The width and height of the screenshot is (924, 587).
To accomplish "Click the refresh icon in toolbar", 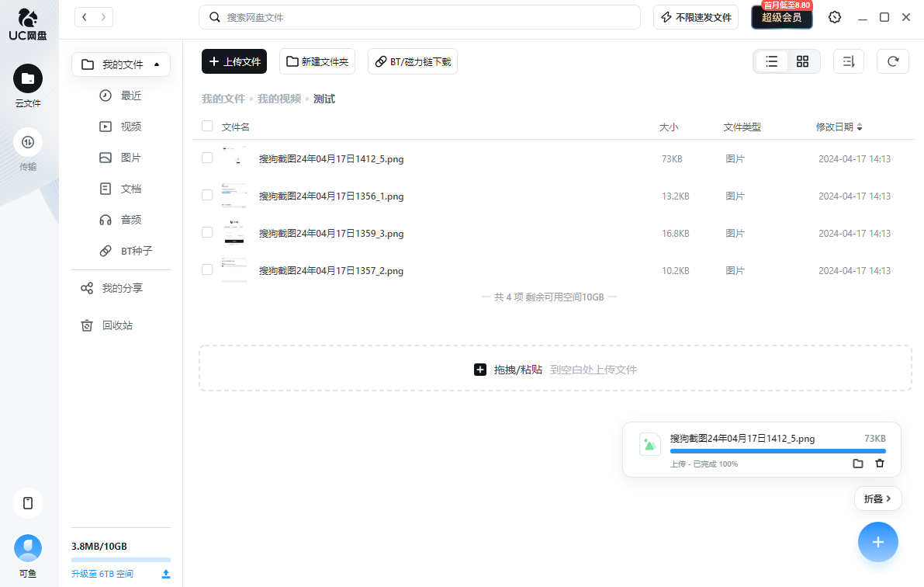I will 893,61.
